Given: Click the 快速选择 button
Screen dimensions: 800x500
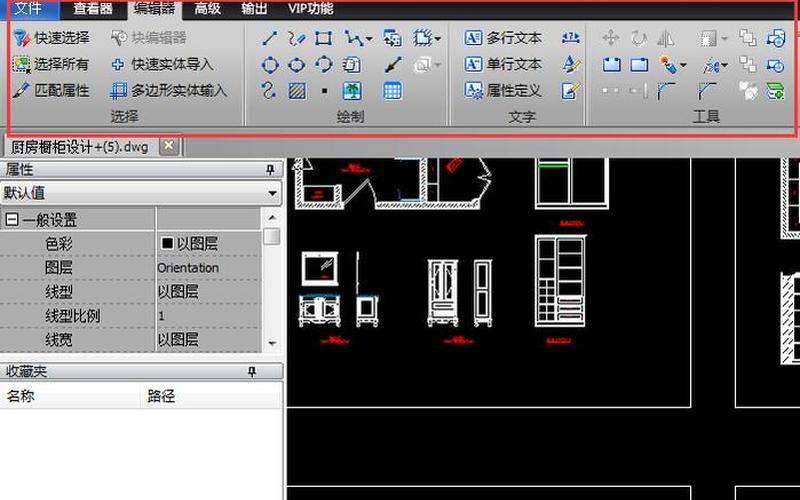Looking at the screenshot, I should [x=51, y=38].
